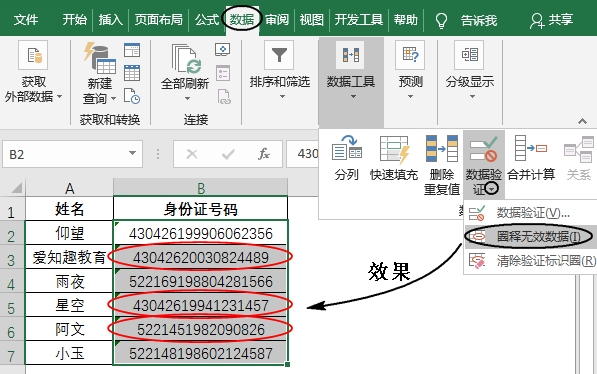Screen dimensions: 597x374
Task: Select cell 522169198804281566
Action: pos(201,281)
